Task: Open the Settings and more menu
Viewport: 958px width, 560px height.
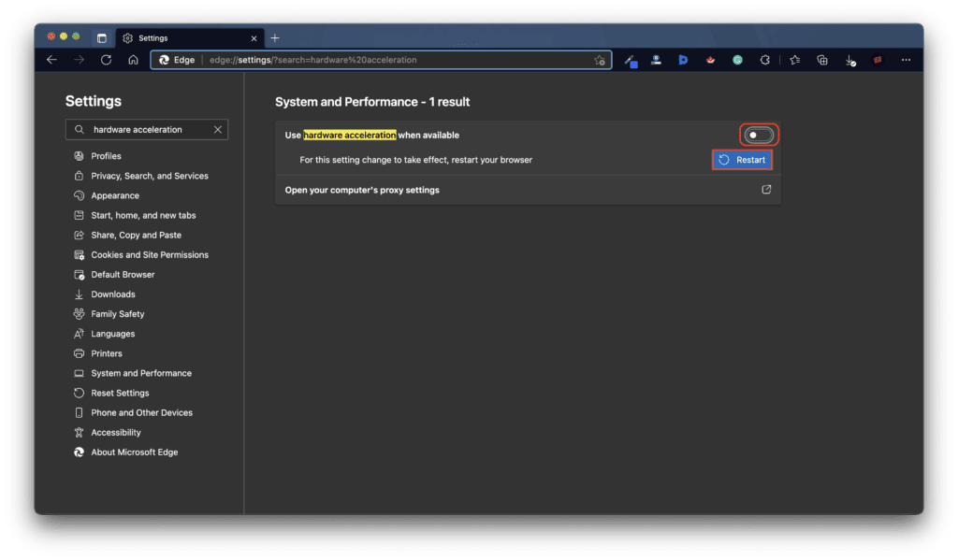Action: click(x=906, y=59)
